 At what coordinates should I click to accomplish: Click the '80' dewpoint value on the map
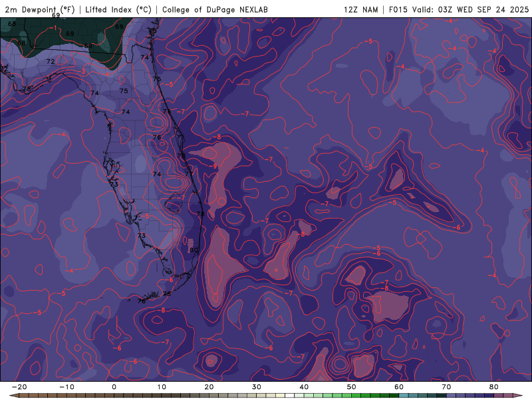tap(194, 250)
